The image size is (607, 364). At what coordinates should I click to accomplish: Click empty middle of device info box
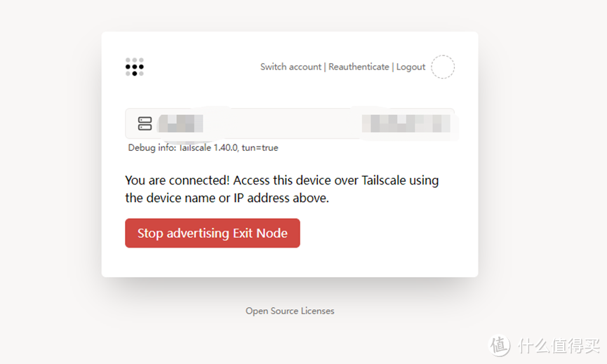[x=281, y=123]
